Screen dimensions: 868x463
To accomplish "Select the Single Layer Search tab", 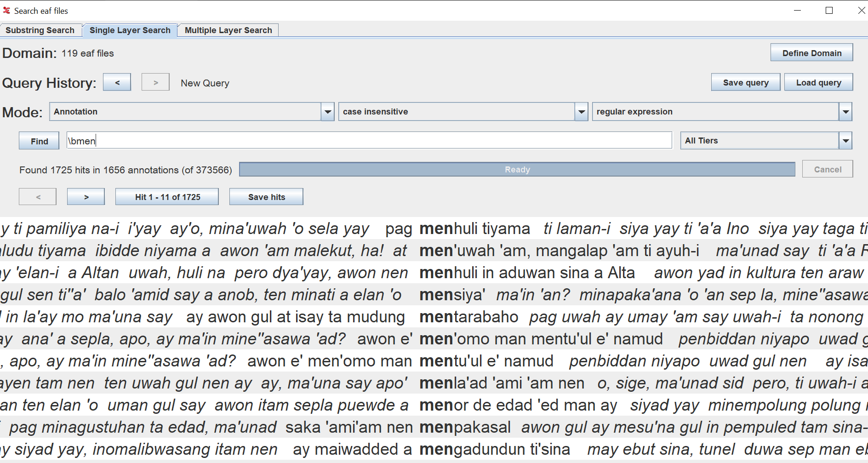I will (130, 30).
